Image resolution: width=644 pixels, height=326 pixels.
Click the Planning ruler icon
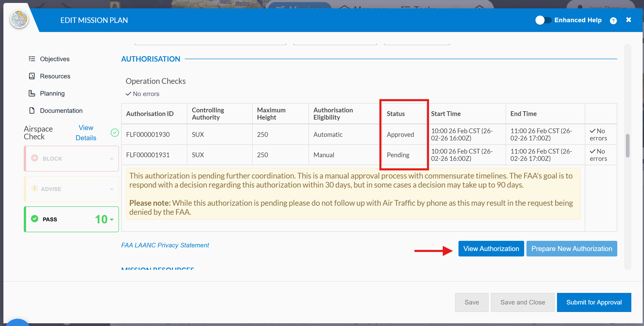coord(32,93)
